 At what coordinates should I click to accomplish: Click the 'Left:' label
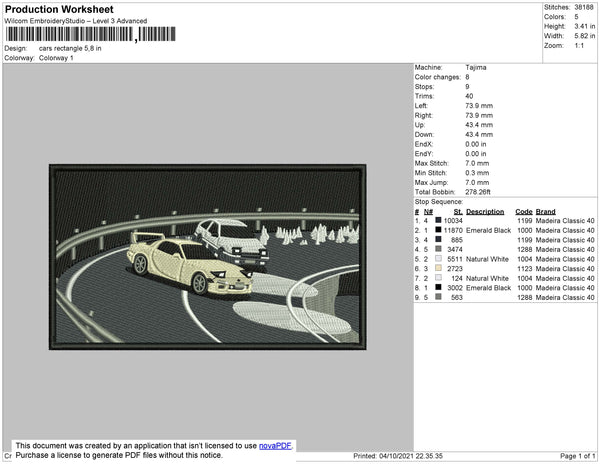(421, 106)
